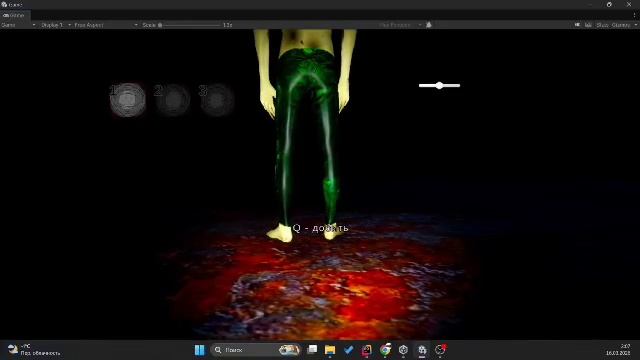Select the Game tab
The height and width of the screenshot is (360, 640).
pos(14,15)
